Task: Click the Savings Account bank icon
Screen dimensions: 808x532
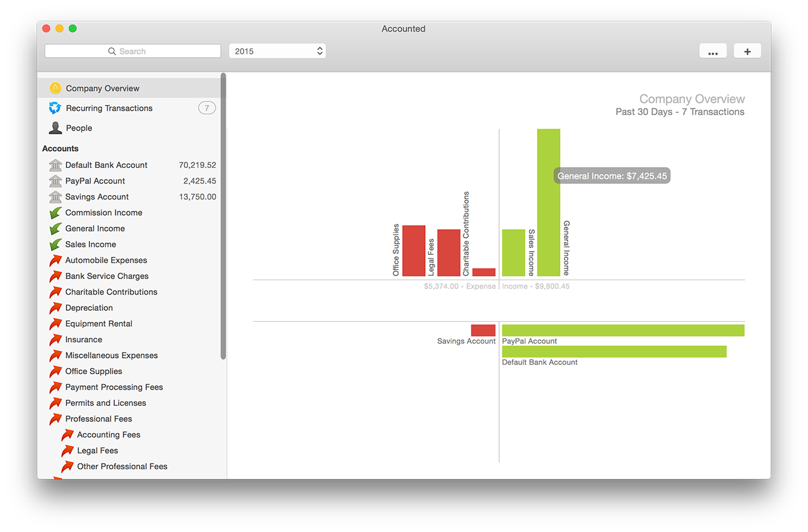Action: pyautogui.click(x=55, y=197)
